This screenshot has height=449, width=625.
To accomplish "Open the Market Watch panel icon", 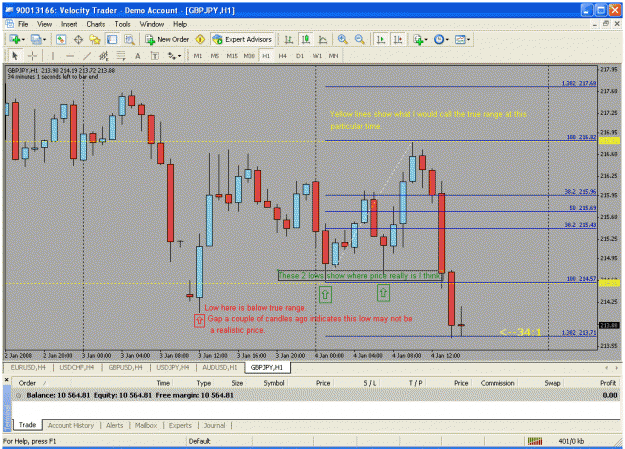I will click(x=61, y=39).
